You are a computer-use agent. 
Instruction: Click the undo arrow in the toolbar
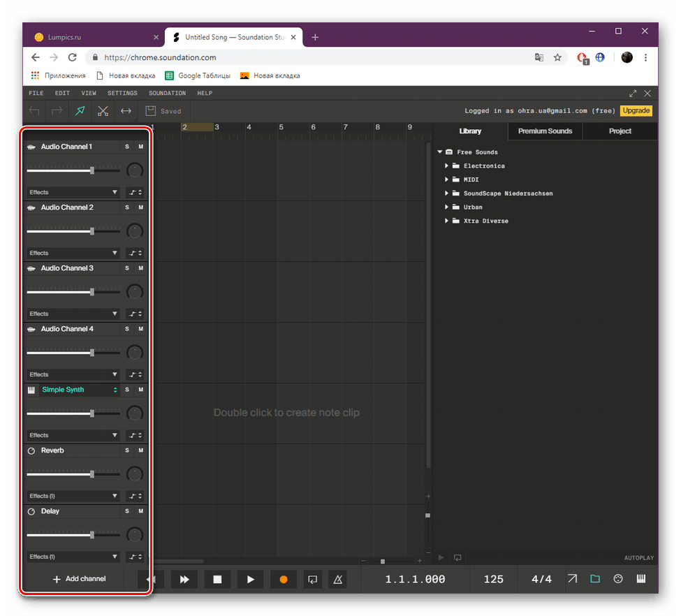tap(34, 111)
